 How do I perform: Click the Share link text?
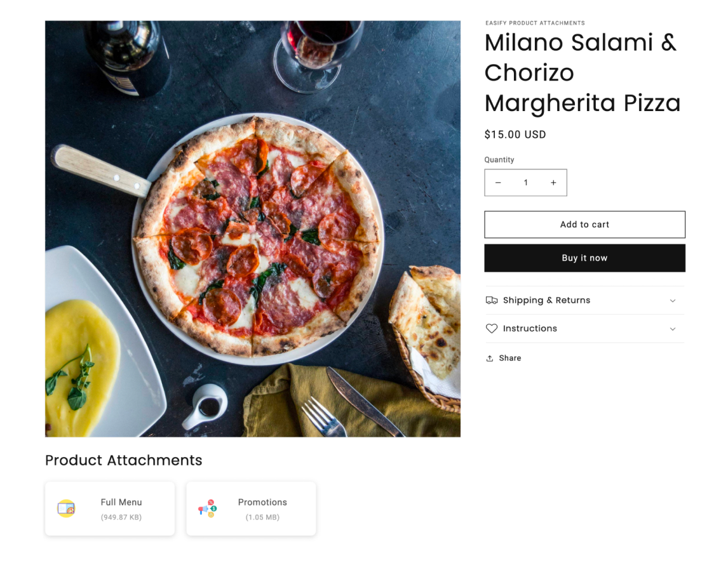(x=509, y=358)
